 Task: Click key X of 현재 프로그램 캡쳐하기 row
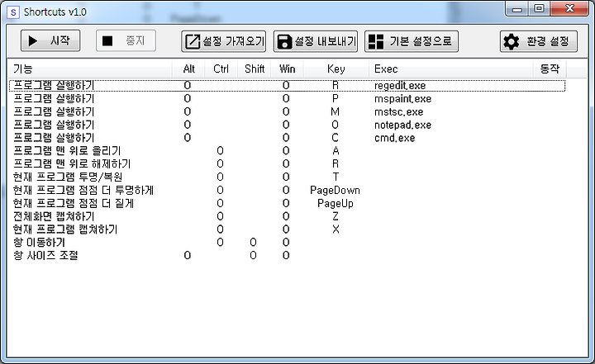[336, 229]
